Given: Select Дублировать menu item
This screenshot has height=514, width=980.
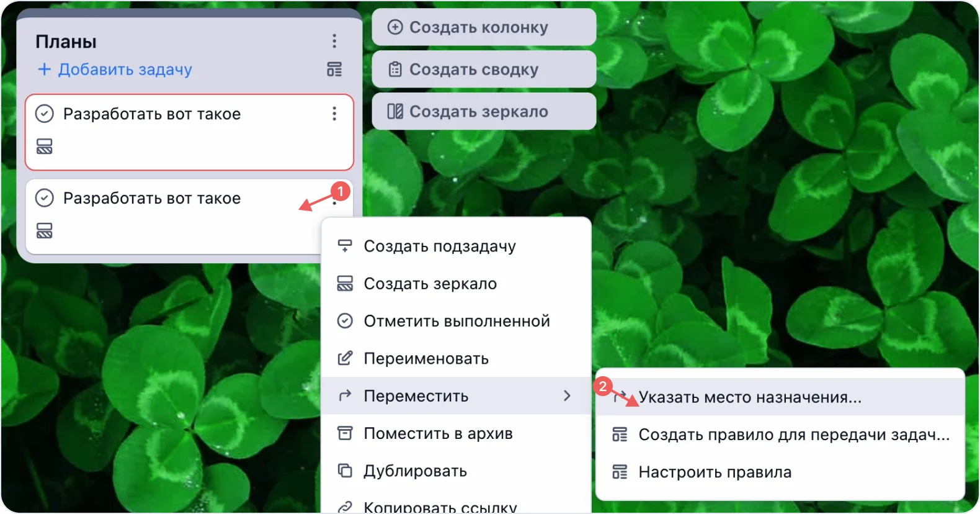Looking at the screenshot, I should [456, 471].
